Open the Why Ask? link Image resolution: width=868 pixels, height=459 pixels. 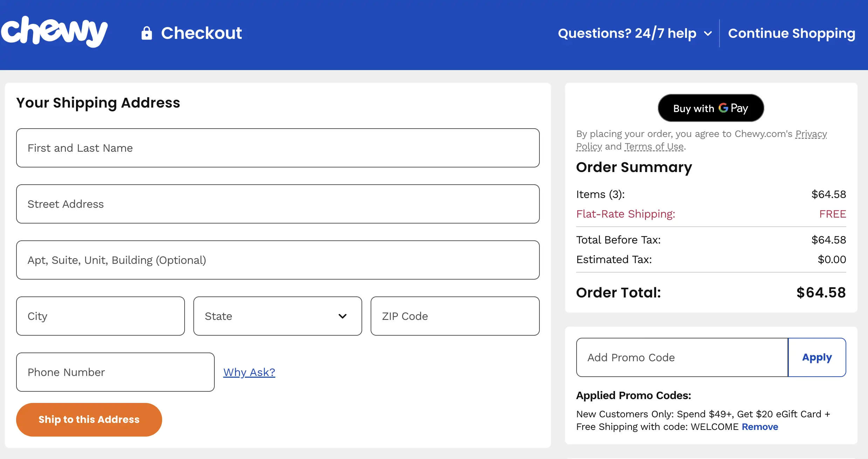click(x=249, y=372)
